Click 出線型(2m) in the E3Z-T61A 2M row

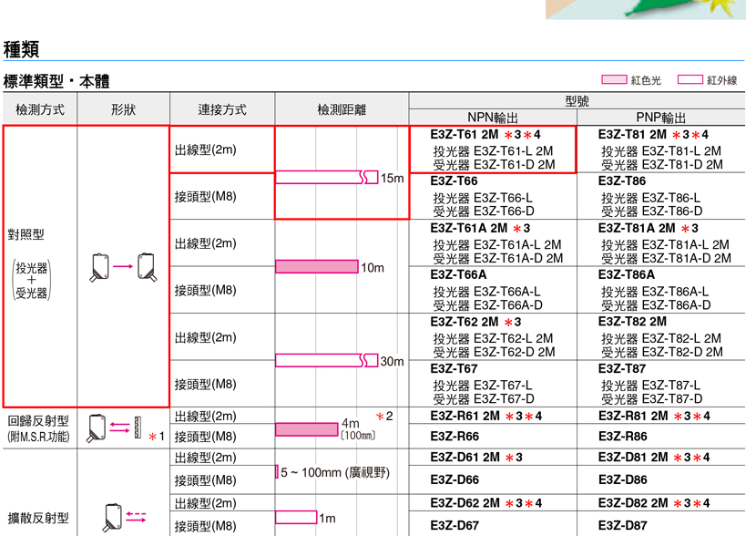pos(205,243)
